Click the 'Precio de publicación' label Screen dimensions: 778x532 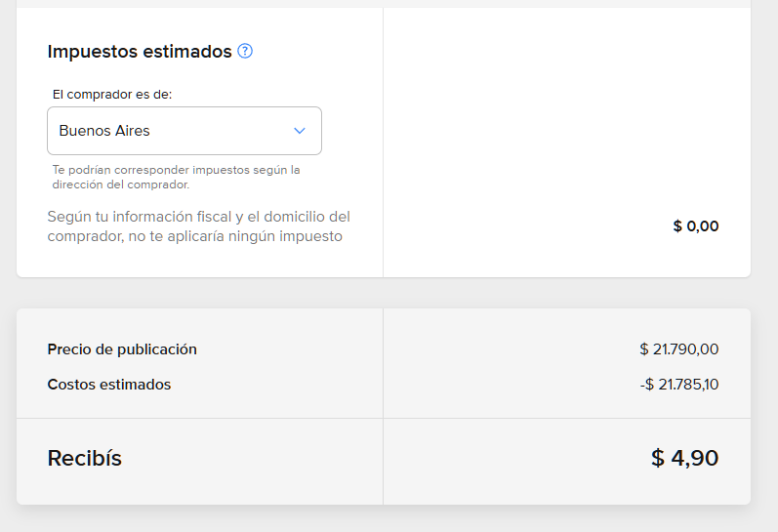[x=122, y=349]
